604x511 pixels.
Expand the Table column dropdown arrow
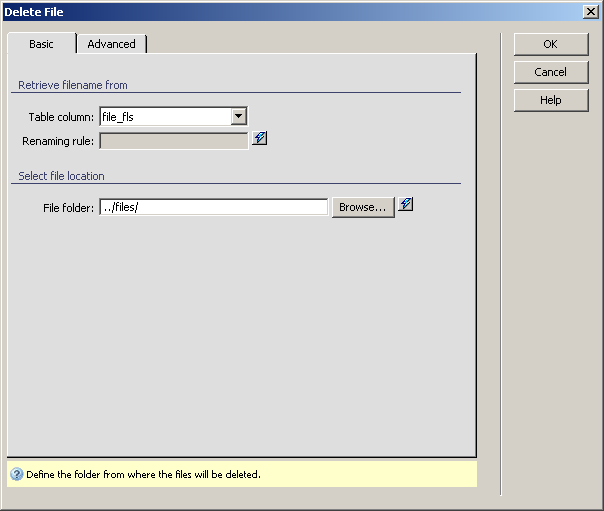[238, 117]
